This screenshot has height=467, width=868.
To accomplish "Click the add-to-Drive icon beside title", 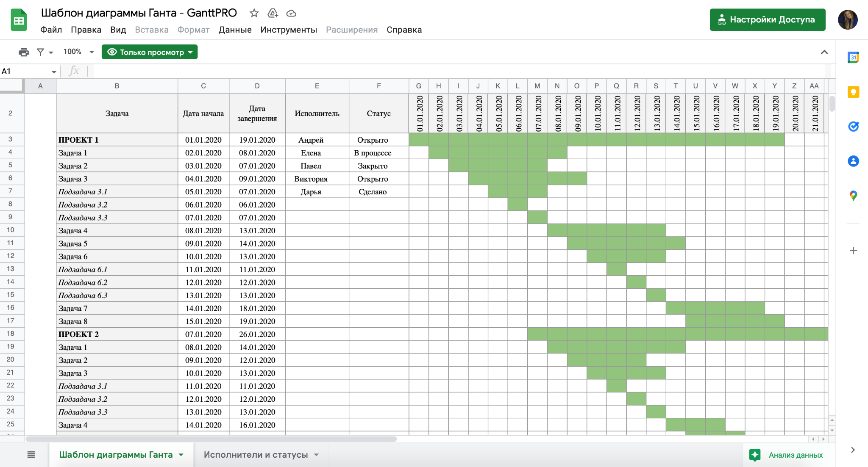I will point(273,13).
